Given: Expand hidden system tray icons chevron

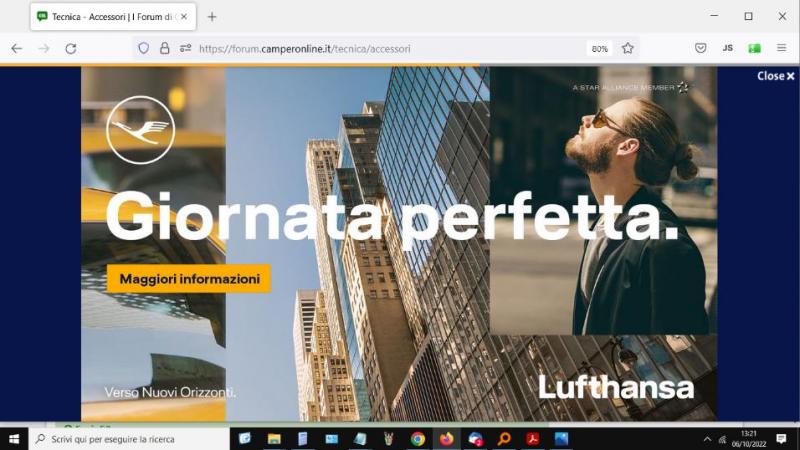Looking at the screenshot, I should click(x=707, y=439).
